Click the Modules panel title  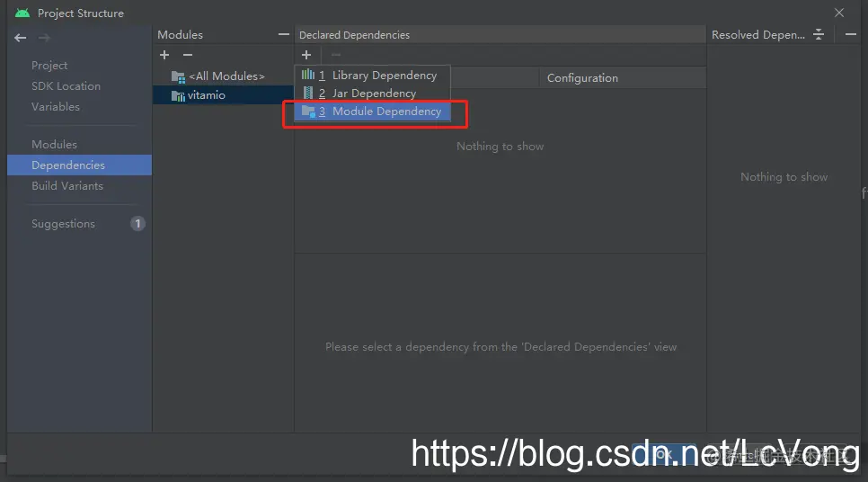click(180, 35)
